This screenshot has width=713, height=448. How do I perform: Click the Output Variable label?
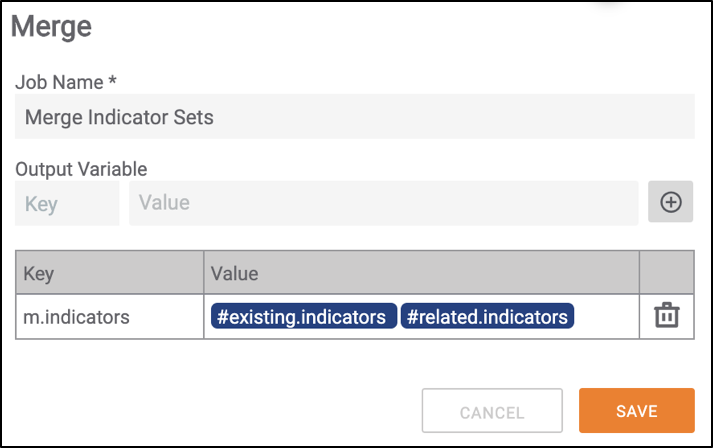(81, 169)
